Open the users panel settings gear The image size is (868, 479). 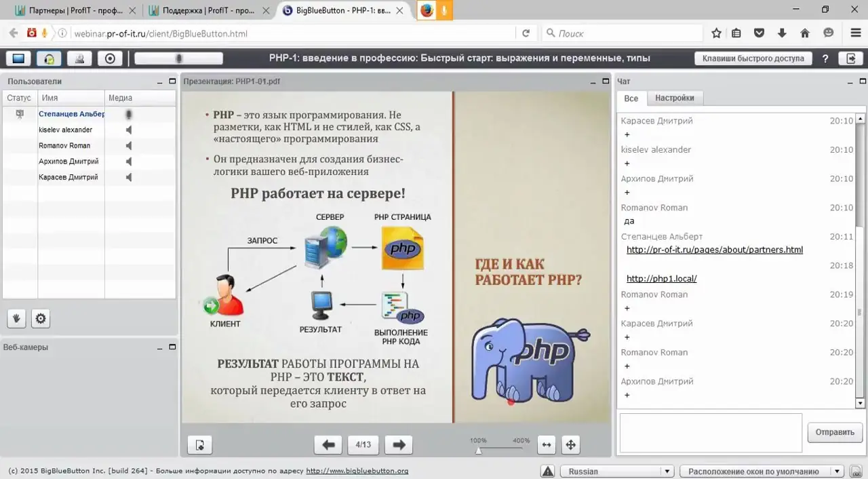click(x=40, y=318)
